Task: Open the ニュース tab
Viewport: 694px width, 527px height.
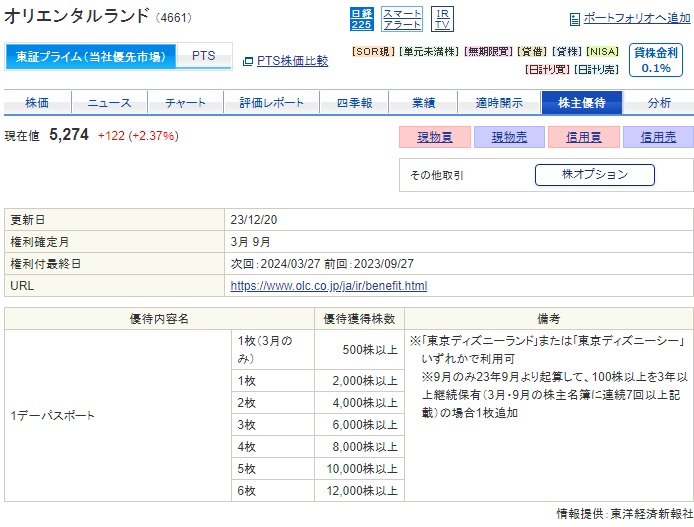Action: [109, 103]
